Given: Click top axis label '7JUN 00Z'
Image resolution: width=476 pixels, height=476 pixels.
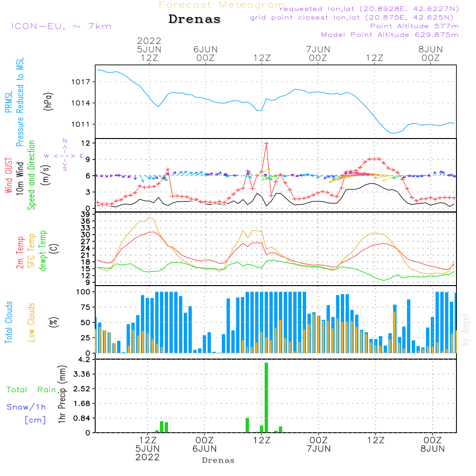Looking at the screenshot, I should pos(318,53).
